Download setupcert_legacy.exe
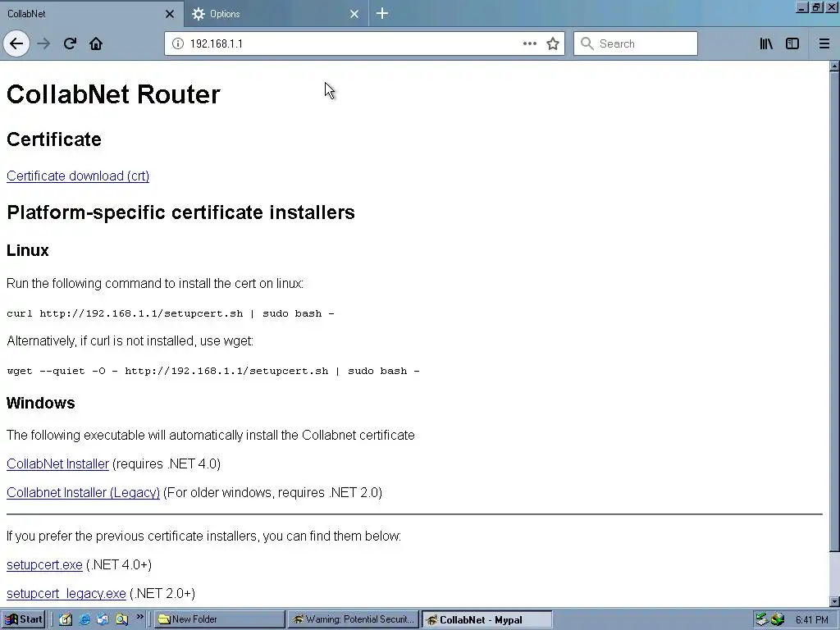Image resolution: width=840 pixels, height=630 pixels. [66, 594]
